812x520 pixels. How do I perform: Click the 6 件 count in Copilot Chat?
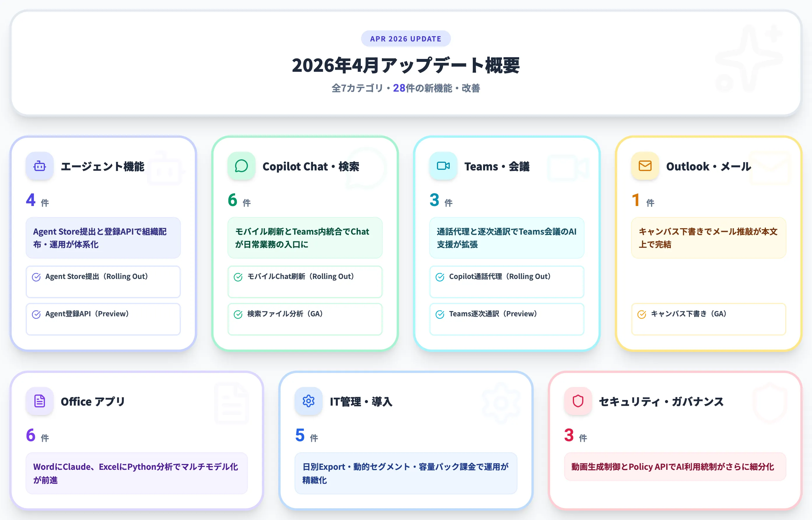(239, 200)
